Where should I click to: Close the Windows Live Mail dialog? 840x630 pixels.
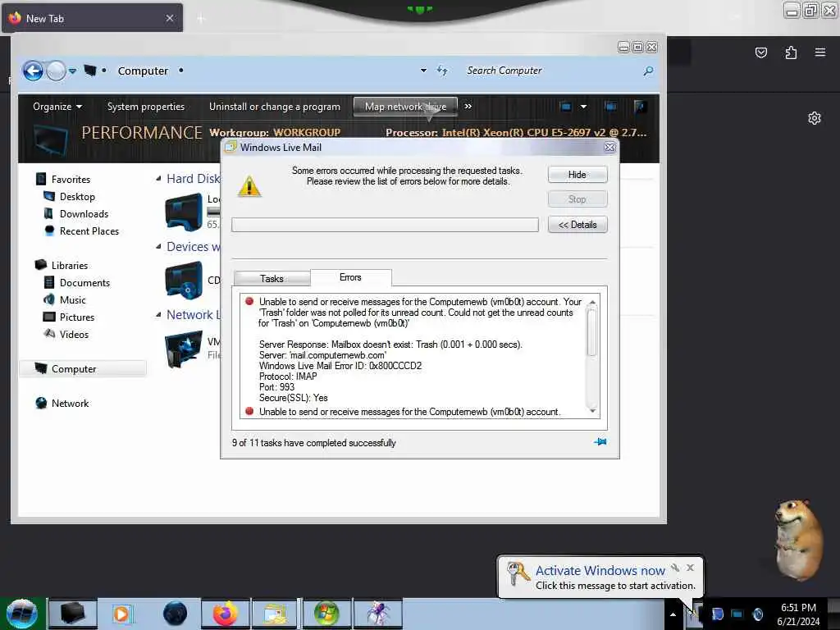[x=609, y=148]
